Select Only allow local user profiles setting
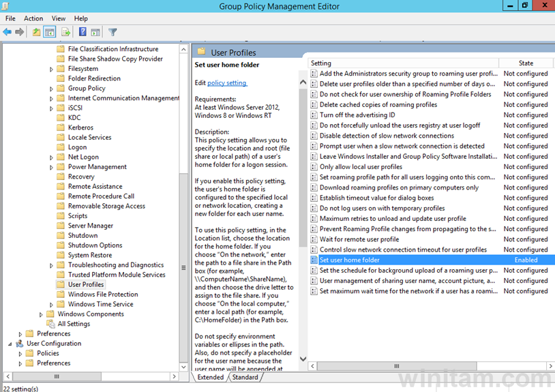This screenshot has width=555, height=392. [x=361, y=166]
